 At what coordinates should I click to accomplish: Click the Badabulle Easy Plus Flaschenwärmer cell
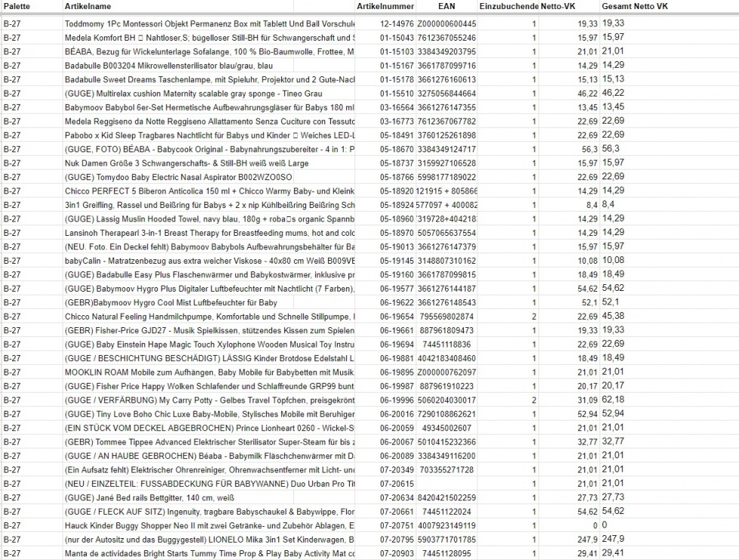(x=210, y=274)
